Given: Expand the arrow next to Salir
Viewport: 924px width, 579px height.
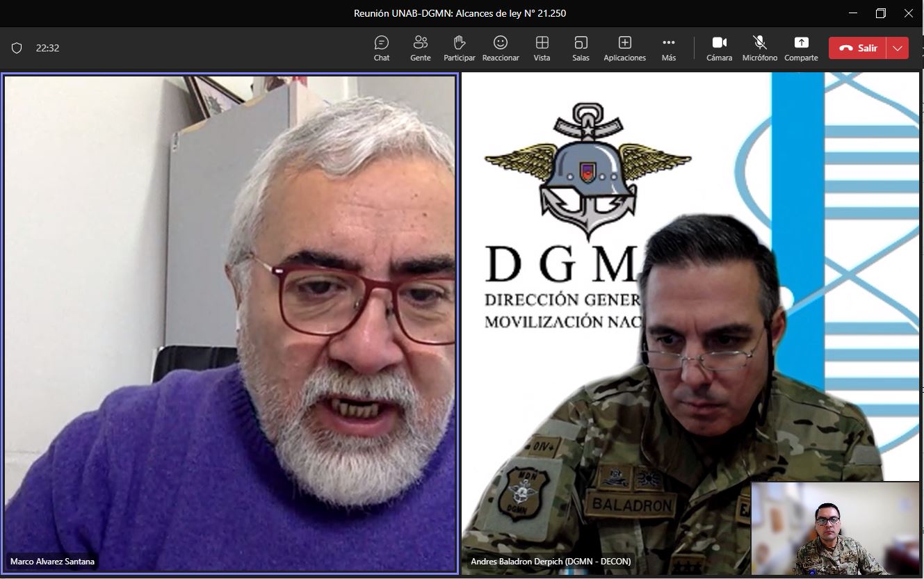Looking at the screenshot, I should (898, 48).
